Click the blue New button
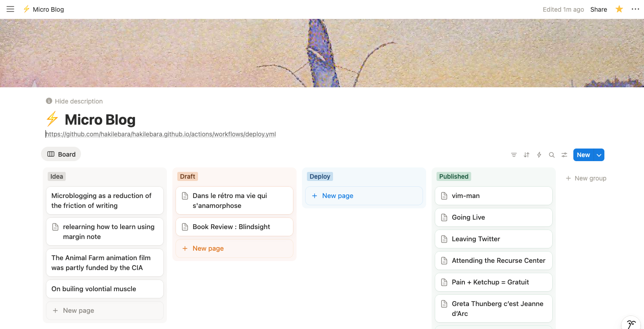The width and height of the screenshot is (644, 329). pos(583,155)
